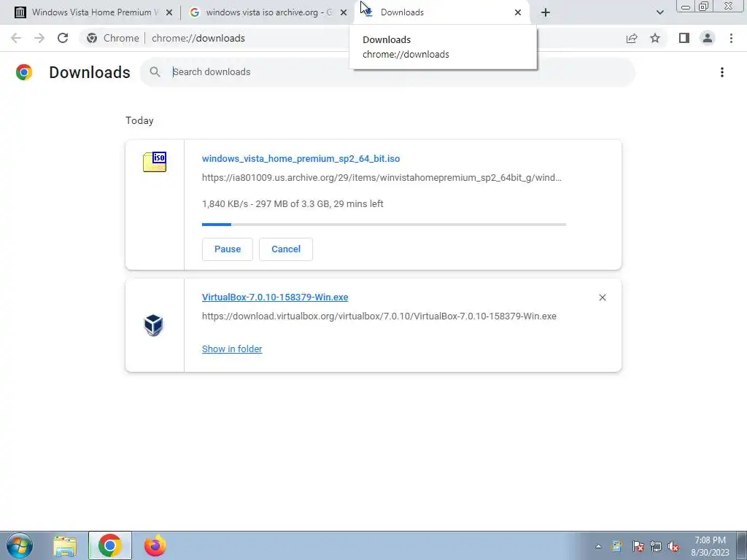Screen dimensions: 747x560
Task: Click the Chrome site info chip
Action: [x=113, y=38]
